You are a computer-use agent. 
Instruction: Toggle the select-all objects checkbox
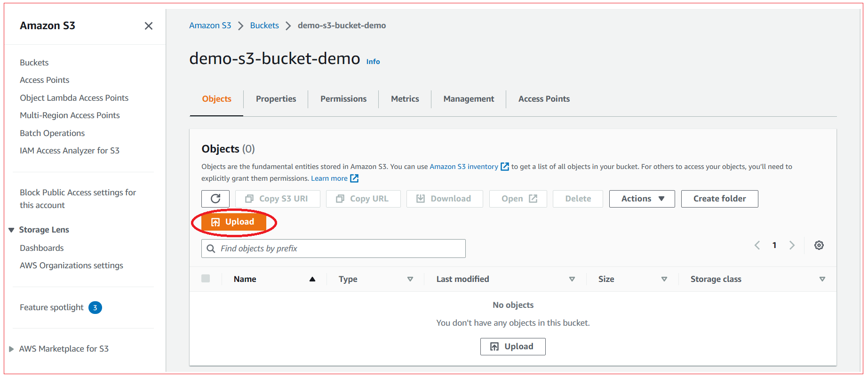pos(206,278)
